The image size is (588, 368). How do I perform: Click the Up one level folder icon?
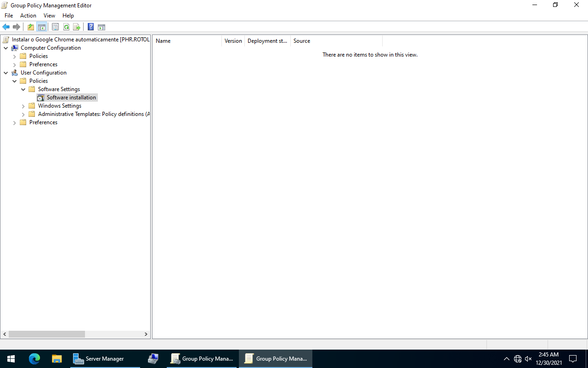click(x=31, y=27)
